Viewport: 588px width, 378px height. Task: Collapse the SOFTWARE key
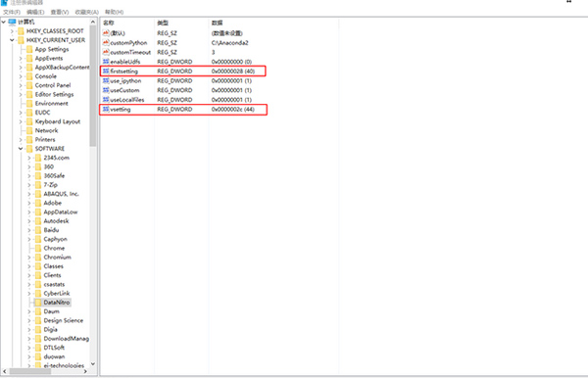(21, 149)
